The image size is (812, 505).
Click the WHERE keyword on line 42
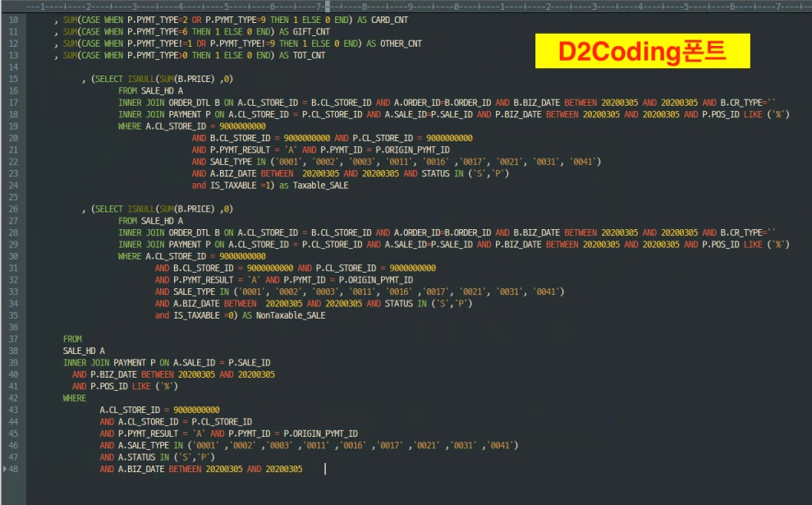click(75, 398)
